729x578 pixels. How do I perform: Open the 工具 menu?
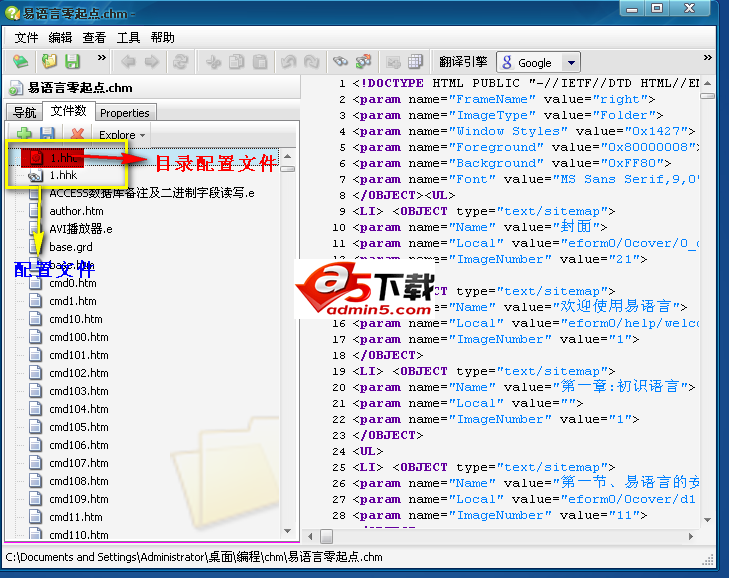(128, 37)
